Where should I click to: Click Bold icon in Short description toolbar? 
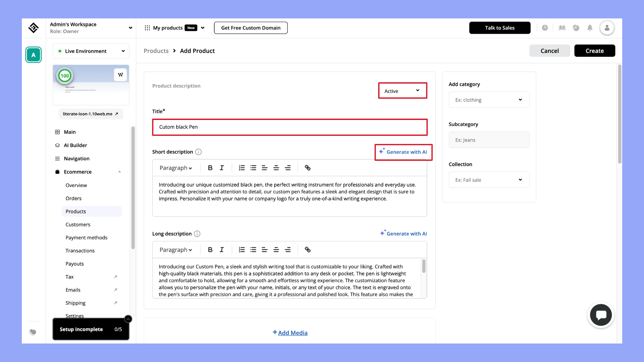[210, 168]
